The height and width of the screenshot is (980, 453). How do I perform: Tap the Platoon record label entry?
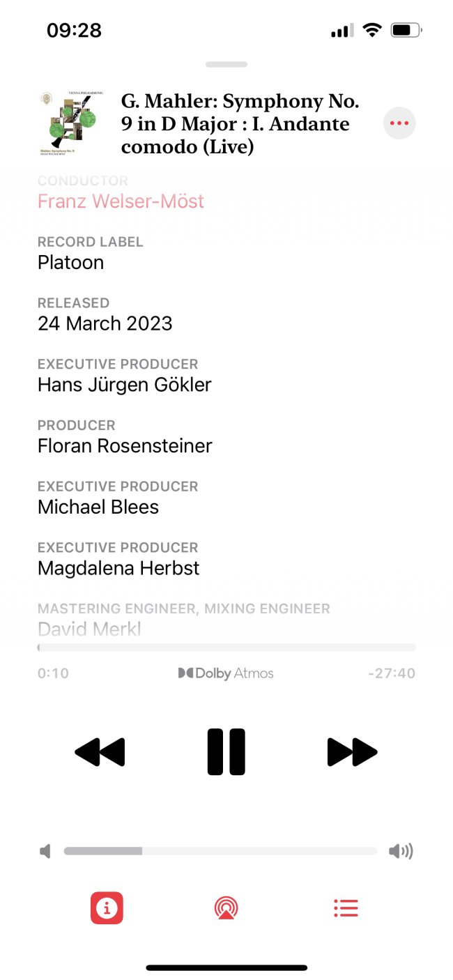[x=70, y=263]
